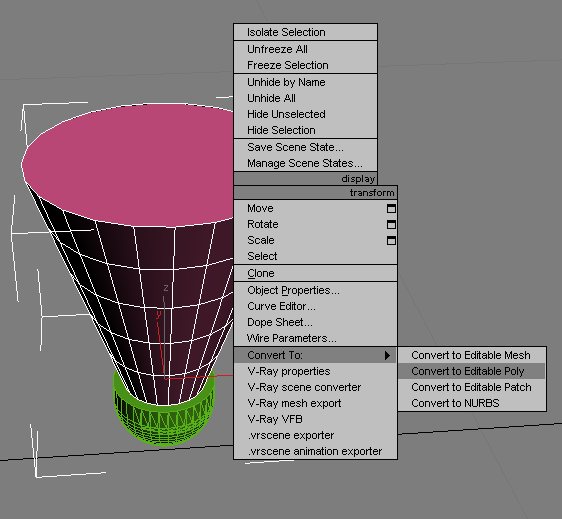
Task: Open Scale transform settings box icon
Action: tap(391, 240)
